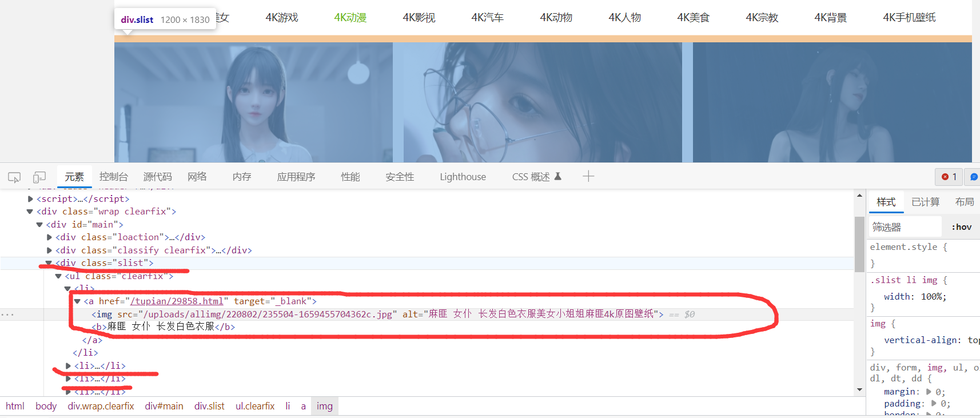Select the 布局 sidebar tab
The image size is (980, 418).
click(965, 202)
